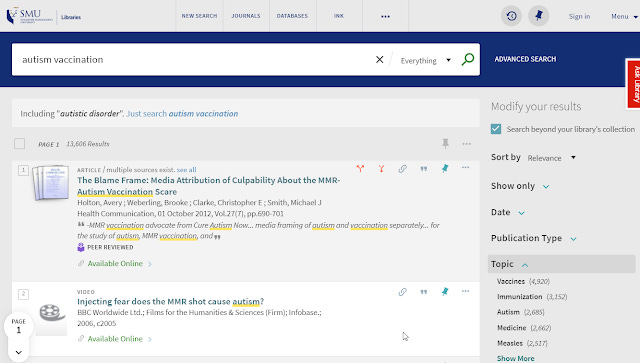Just search autism vaccination link
The width and height of the screenshot is (640, 363).
(182, 114)
